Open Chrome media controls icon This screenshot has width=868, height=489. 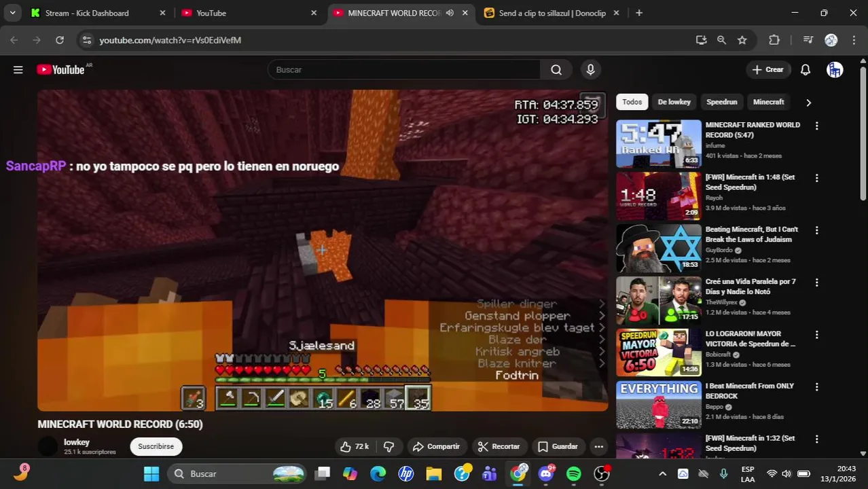click(808, 40)
